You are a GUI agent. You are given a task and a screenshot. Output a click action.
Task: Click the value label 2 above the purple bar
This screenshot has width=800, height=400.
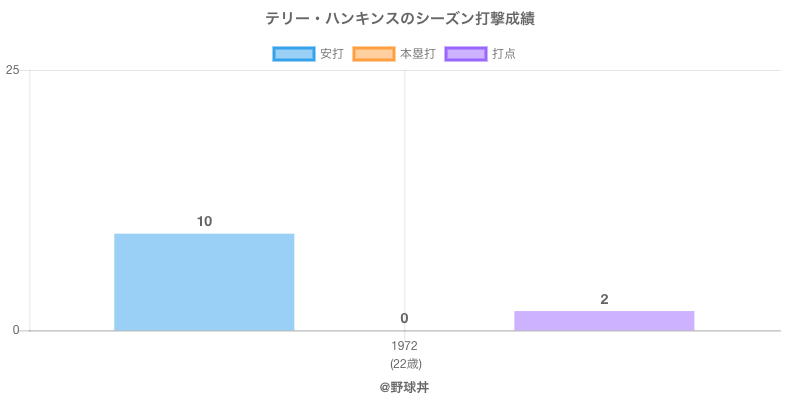coord(604,299)
